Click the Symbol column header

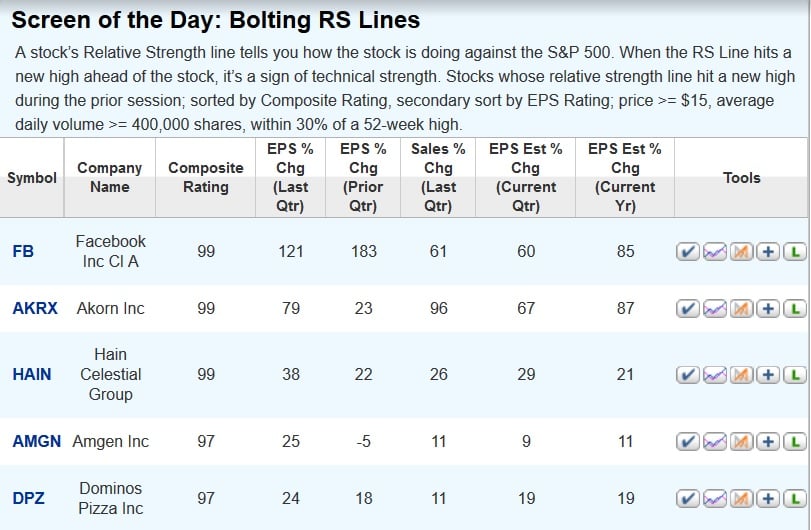(32, 178)
